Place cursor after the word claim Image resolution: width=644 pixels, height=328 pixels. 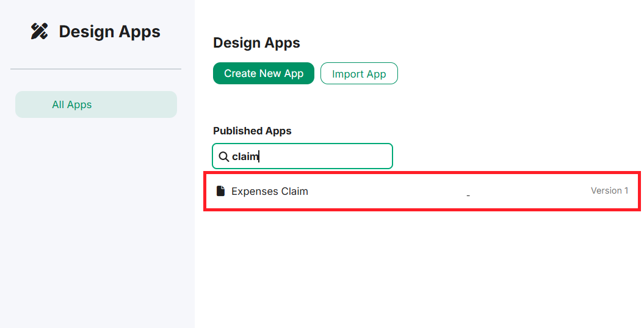pos(259,156)
